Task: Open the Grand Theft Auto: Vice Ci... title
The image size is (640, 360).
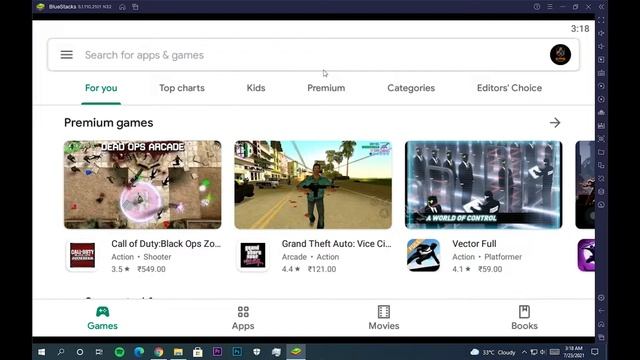Action: click(336, 244)
